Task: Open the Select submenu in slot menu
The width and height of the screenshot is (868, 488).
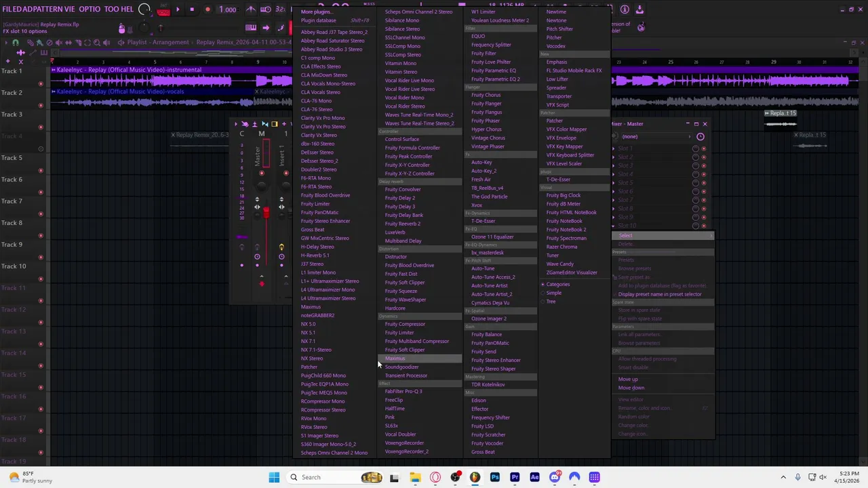Action: coord(663,236)
